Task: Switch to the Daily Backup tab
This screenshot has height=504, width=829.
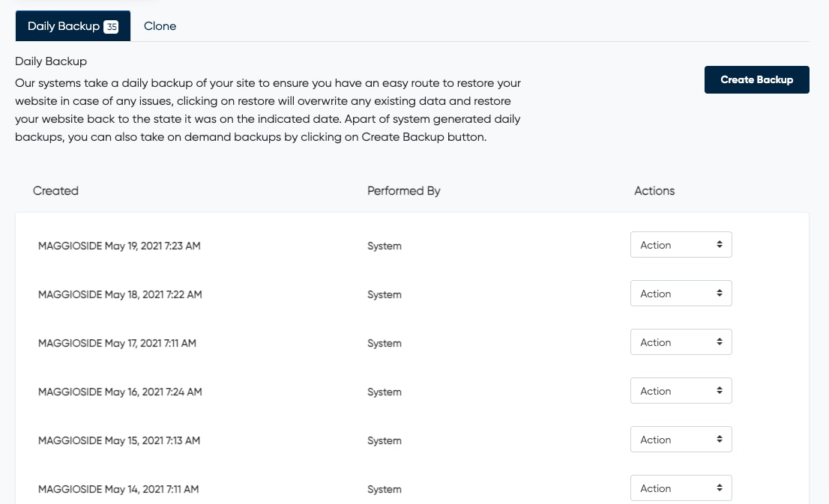Action: (73, 26)
